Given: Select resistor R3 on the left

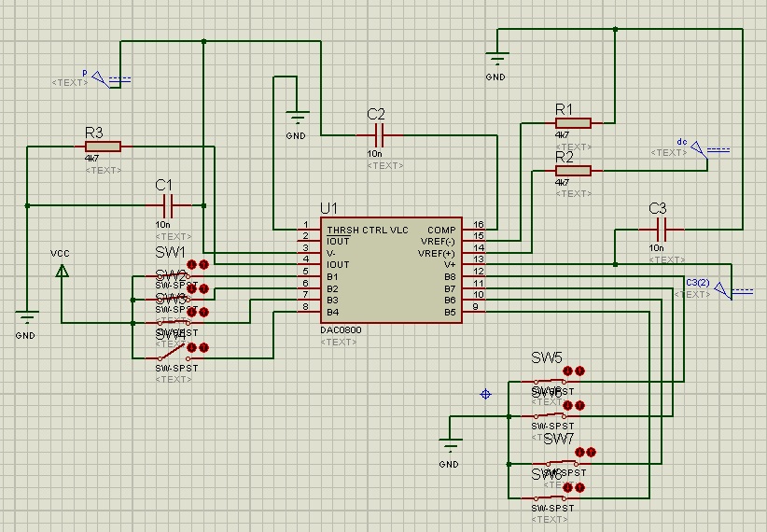Looking at the screenshot, I should point(103,146).
